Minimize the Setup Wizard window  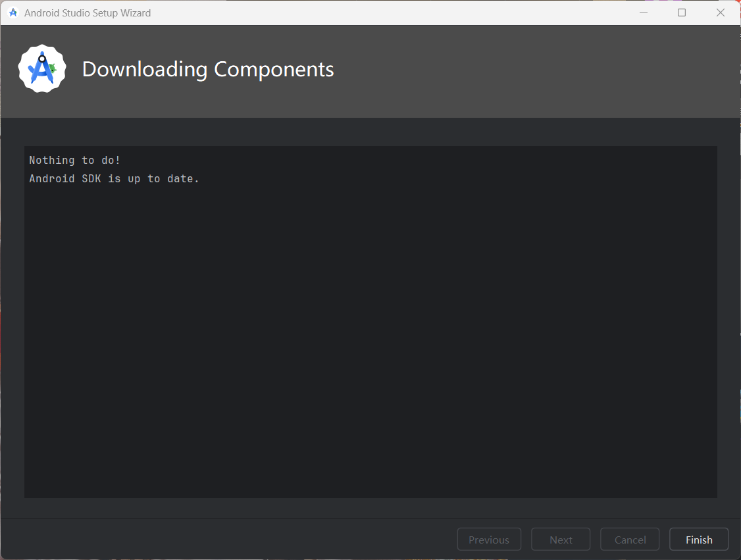pos(644,13)
